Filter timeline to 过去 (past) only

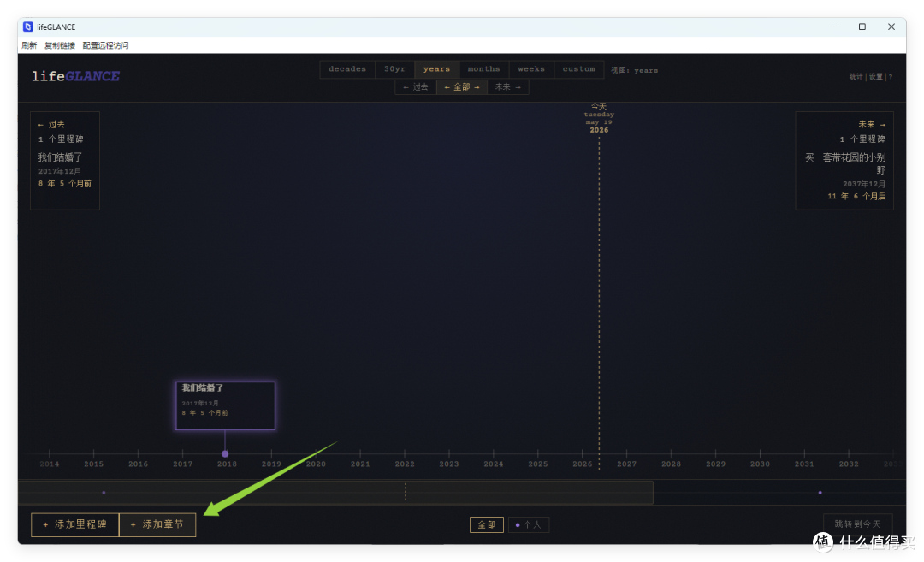click(x=416, y=87)
